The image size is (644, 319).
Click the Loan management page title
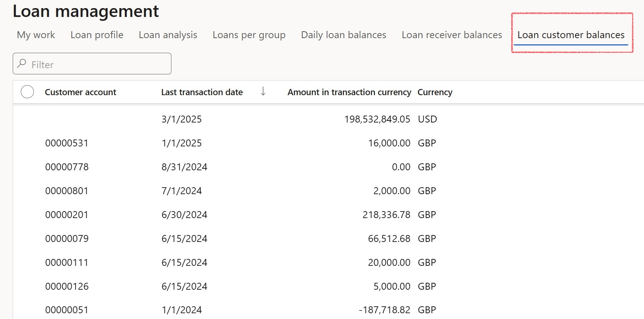click(x=86, y=11)
